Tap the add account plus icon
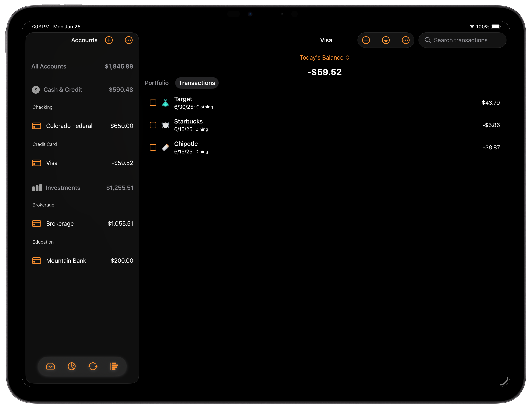Image resolution: width=532 pixels, height=408 pixels. (x=109, y=40)
